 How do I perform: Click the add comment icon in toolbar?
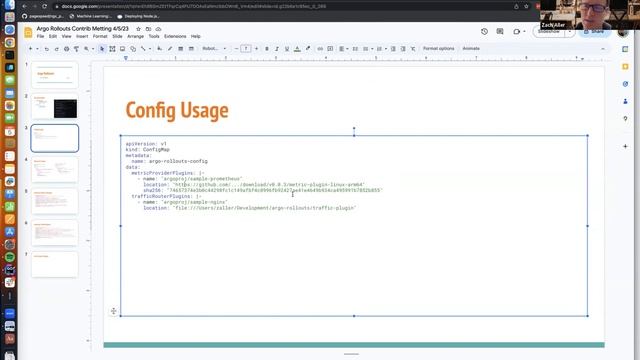(x=330, y=49)
